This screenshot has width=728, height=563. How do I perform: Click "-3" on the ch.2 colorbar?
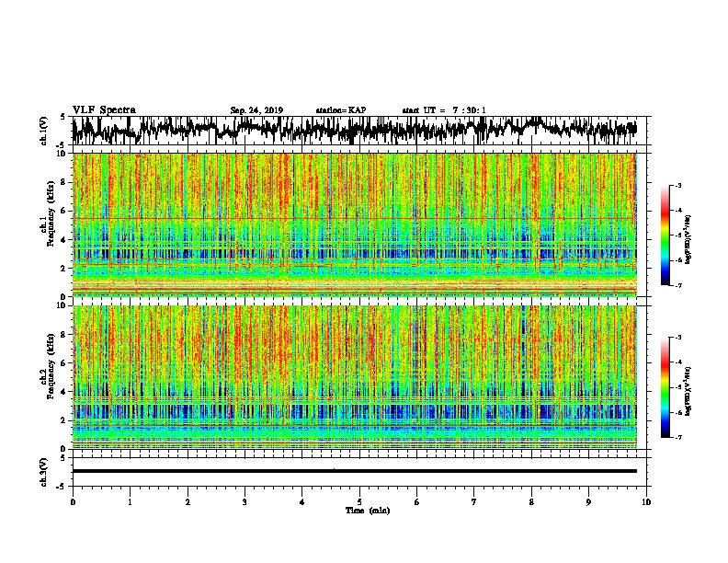[677, 338]
